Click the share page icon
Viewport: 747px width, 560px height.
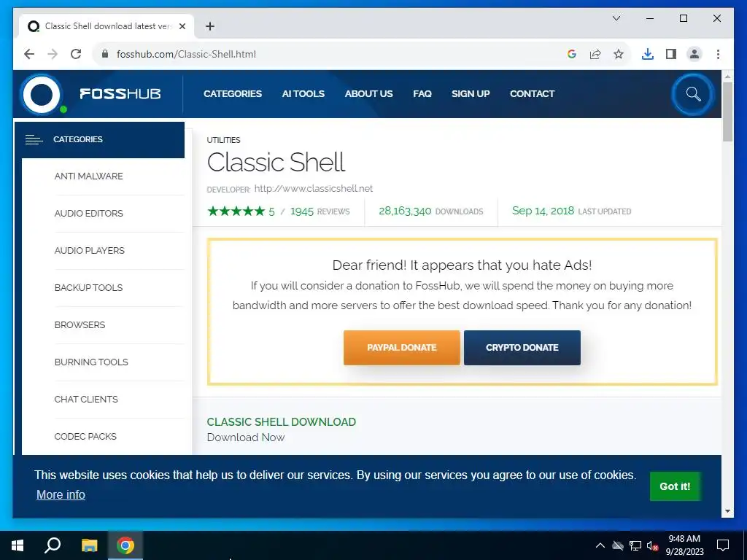pyautogui.click(x=595, y=54)
